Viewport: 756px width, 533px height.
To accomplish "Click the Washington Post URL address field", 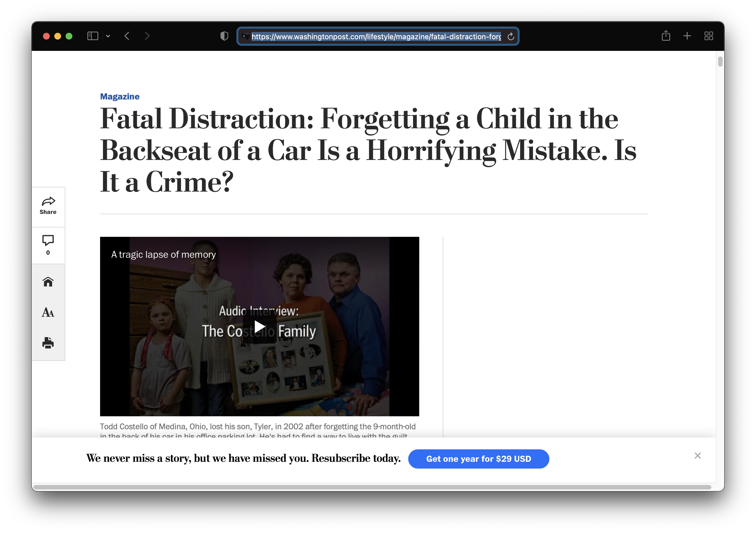I will 375,36.
